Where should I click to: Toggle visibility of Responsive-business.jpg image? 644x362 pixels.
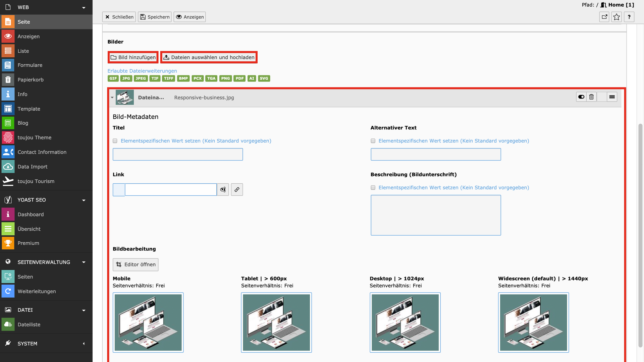(581, 97)
